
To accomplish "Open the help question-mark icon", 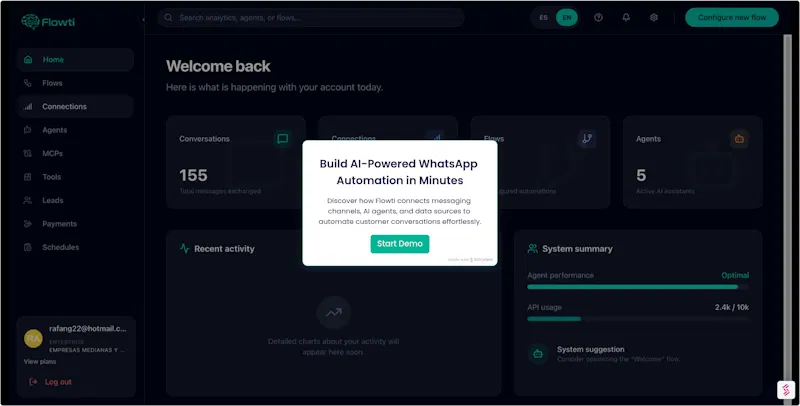I will point(598,18).
